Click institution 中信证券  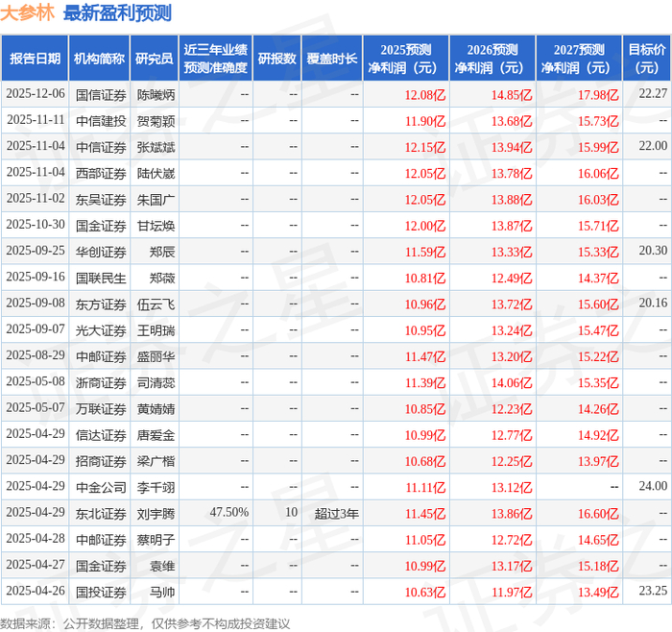click(x=101, y=147)
